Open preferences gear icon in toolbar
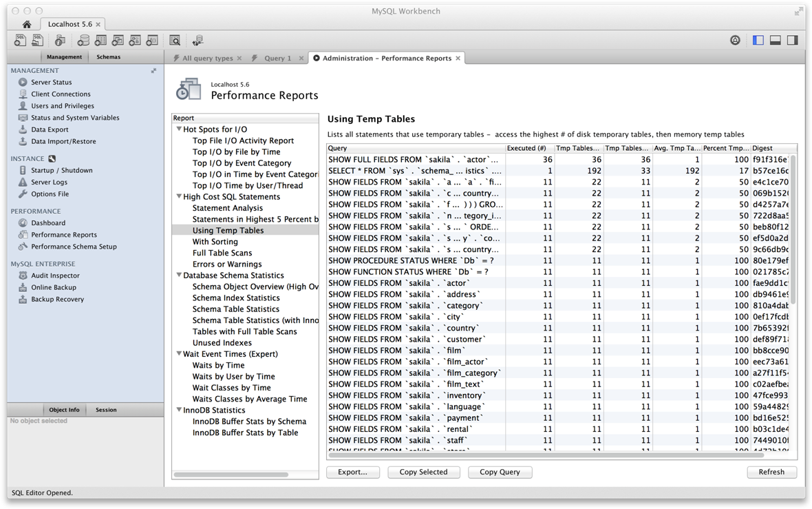This screenshot has width=812, height=509. 735,41
